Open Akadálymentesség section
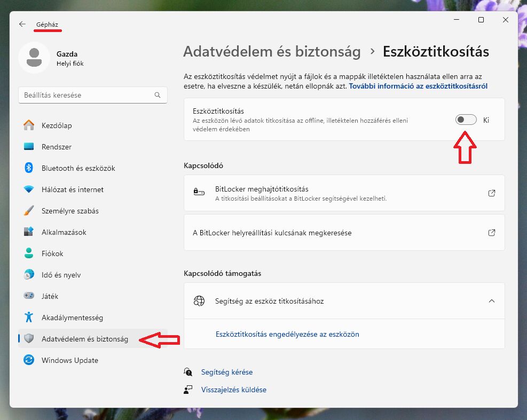Screen dimensions: 527x420 coord(93,318)
